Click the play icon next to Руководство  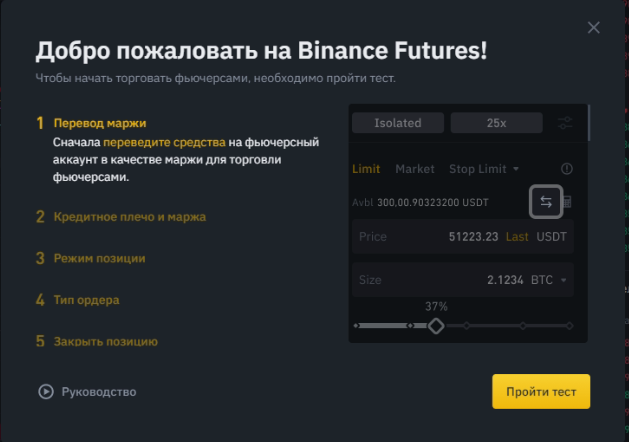tap(45, 392)
